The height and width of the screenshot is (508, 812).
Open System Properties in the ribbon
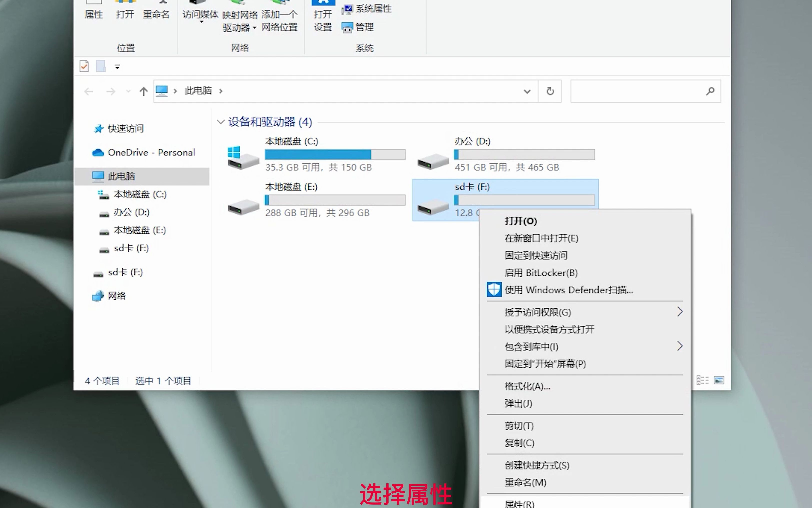366,9
